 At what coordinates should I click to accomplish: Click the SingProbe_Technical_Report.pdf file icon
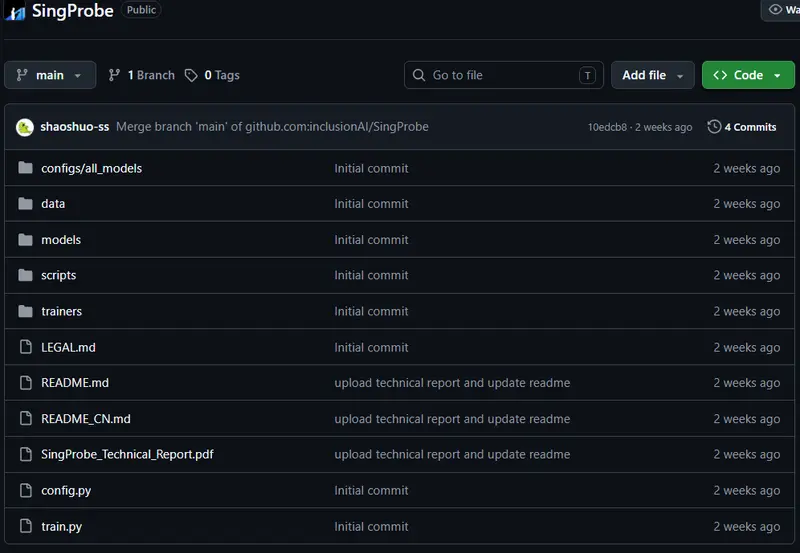(26, 454)
